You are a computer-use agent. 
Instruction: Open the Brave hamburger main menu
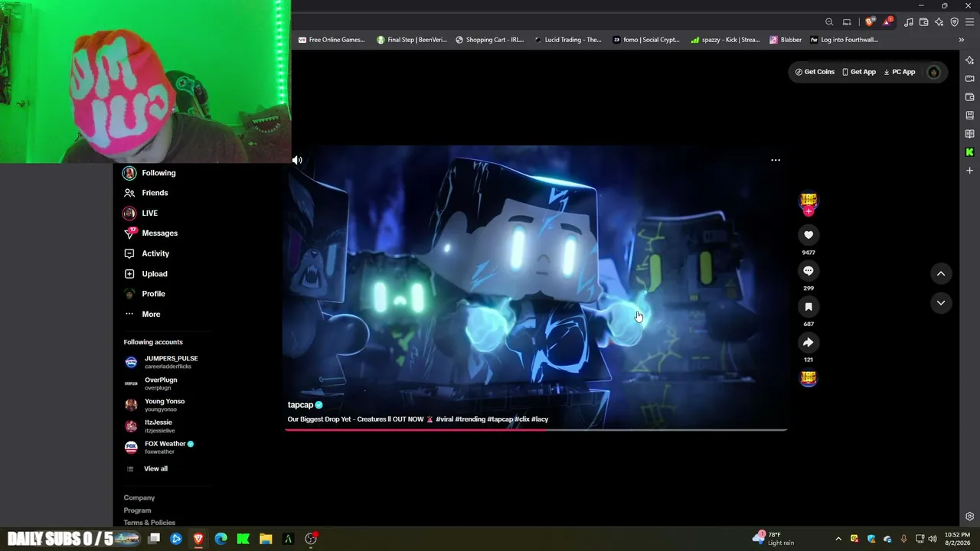pos(969,22)
